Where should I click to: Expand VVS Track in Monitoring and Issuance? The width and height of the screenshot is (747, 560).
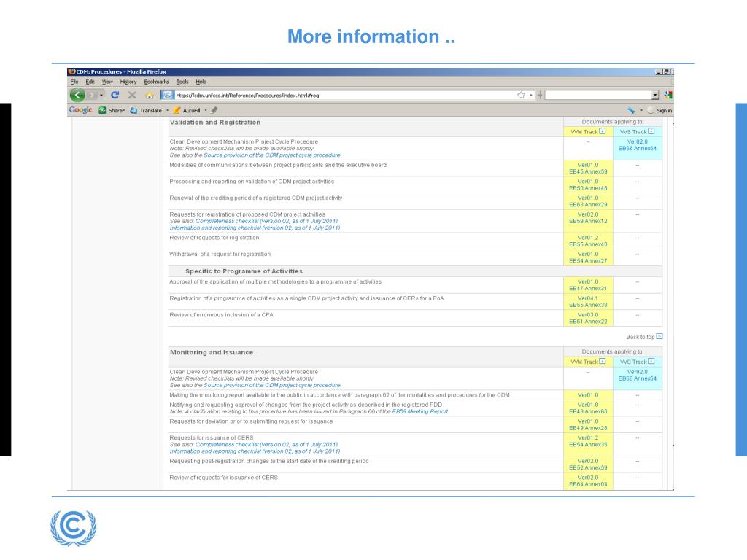pos(651,362)
